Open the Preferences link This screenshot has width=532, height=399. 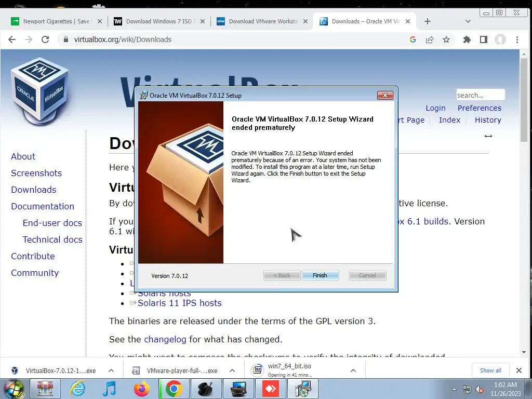(480, 108)
